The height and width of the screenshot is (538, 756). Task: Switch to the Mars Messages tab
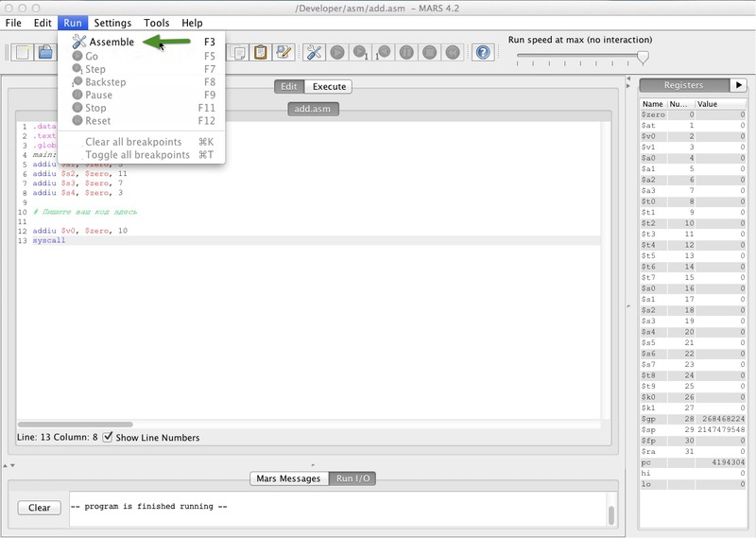pyautogui.click(x=288, y=478)
